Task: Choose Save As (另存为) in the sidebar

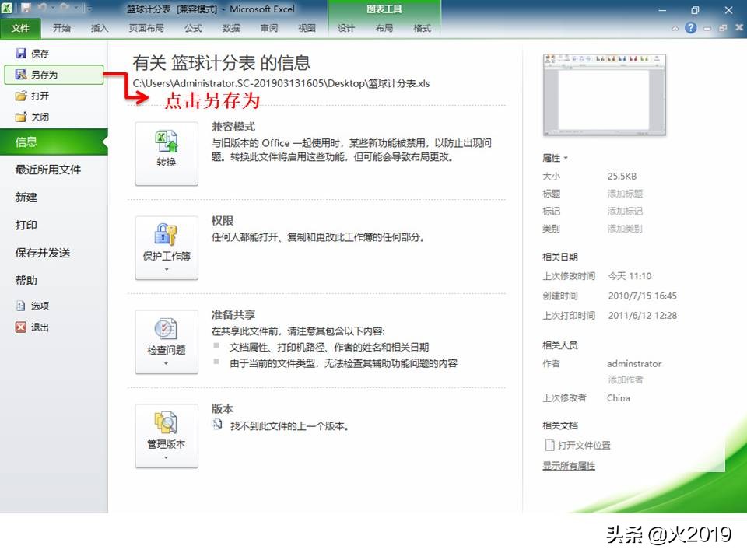Action: [x=54, y=75]
